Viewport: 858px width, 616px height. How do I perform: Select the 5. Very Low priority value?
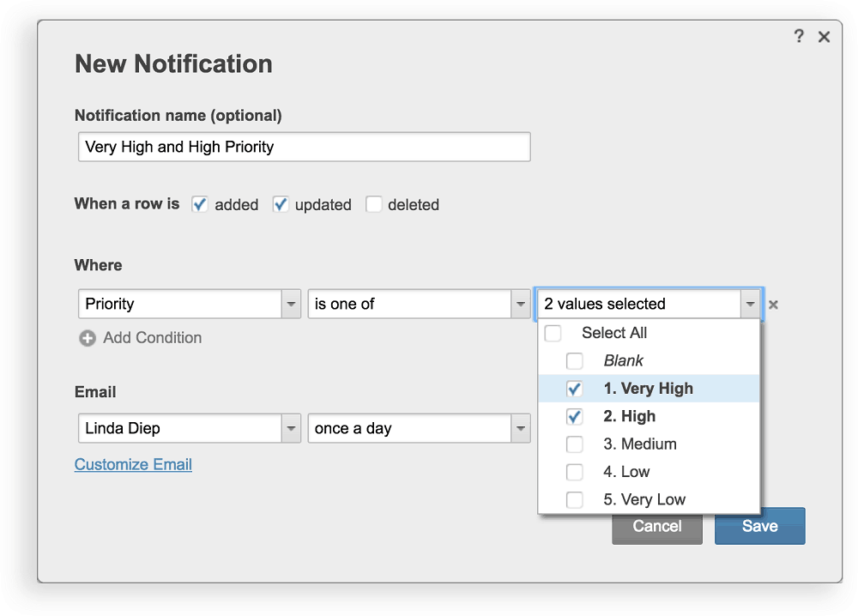click(575, 499)
